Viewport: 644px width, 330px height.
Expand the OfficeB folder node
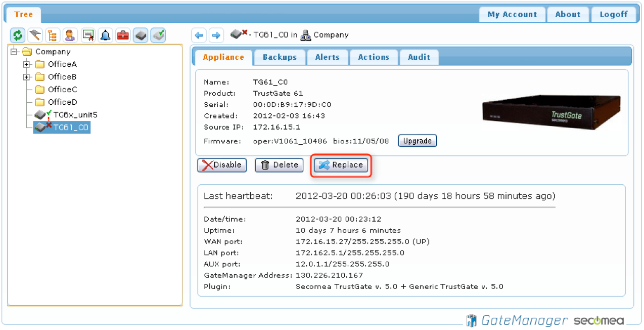(x=27, y=77)
